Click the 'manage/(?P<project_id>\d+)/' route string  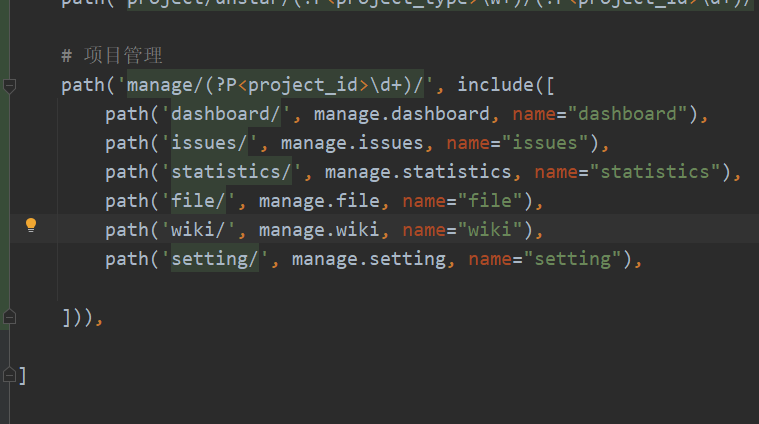coord(275,85)
